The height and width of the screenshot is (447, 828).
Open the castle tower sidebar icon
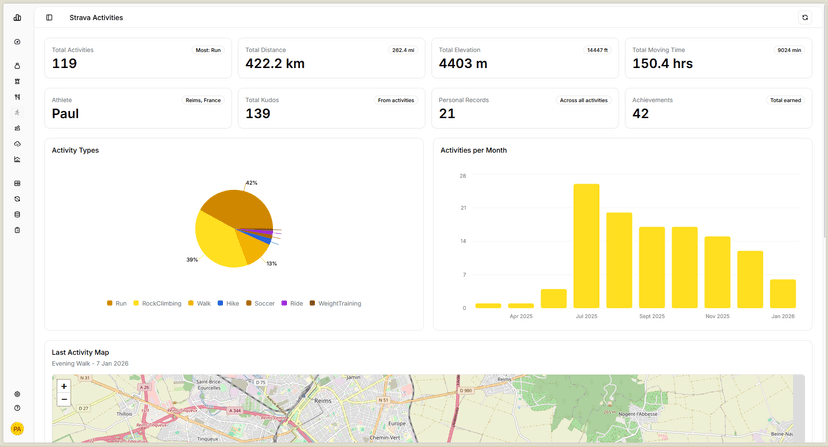17,81
